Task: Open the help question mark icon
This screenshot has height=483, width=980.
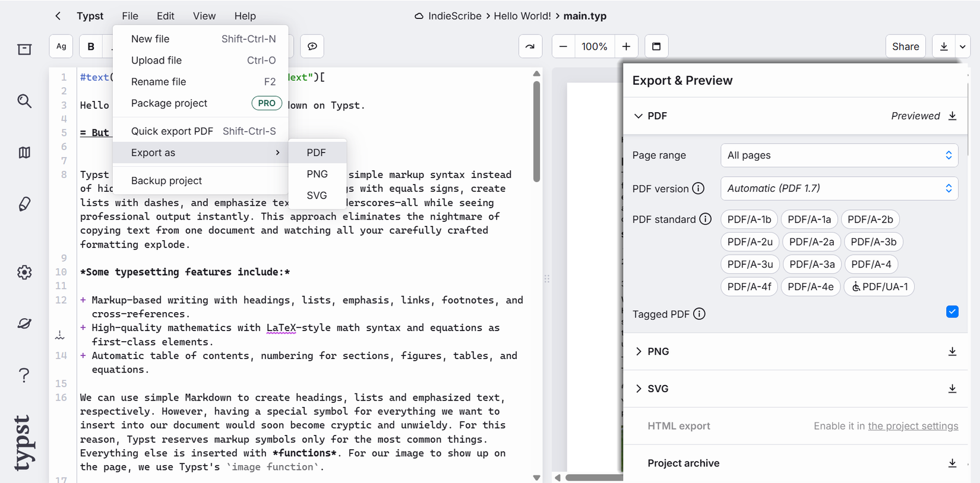Action: 24,375
